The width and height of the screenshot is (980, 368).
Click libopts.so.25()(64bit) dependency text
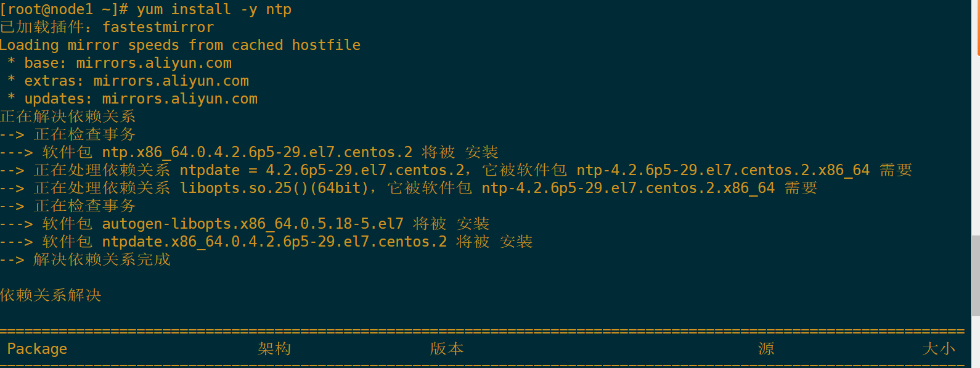pyautogui.click(x=274, y=188)
